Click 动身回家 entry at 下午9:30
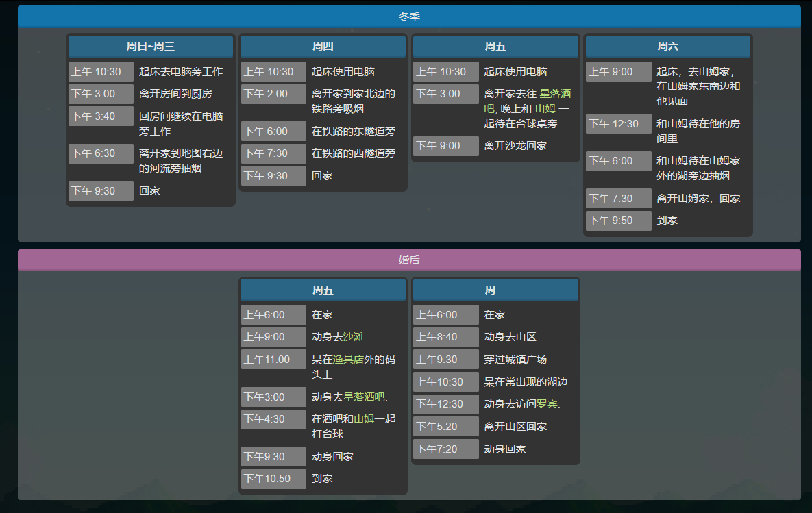812x513 pixels. pos(332,457)
